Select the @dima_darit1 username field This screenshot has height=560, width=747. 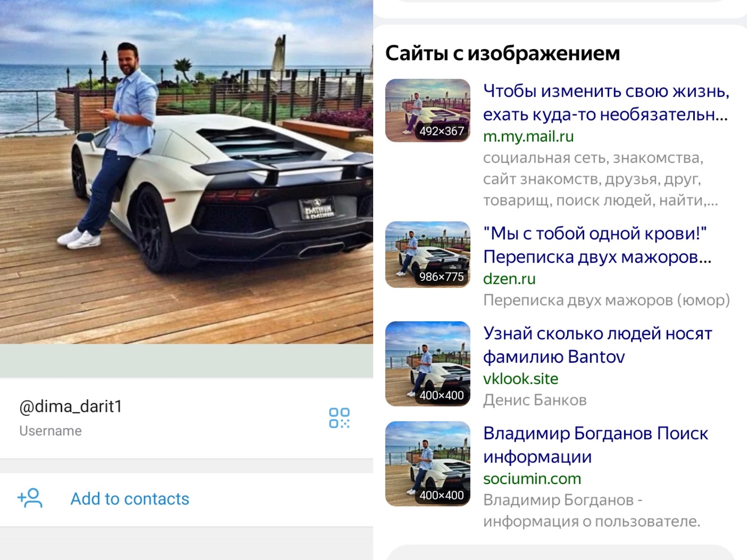point(187,418)
